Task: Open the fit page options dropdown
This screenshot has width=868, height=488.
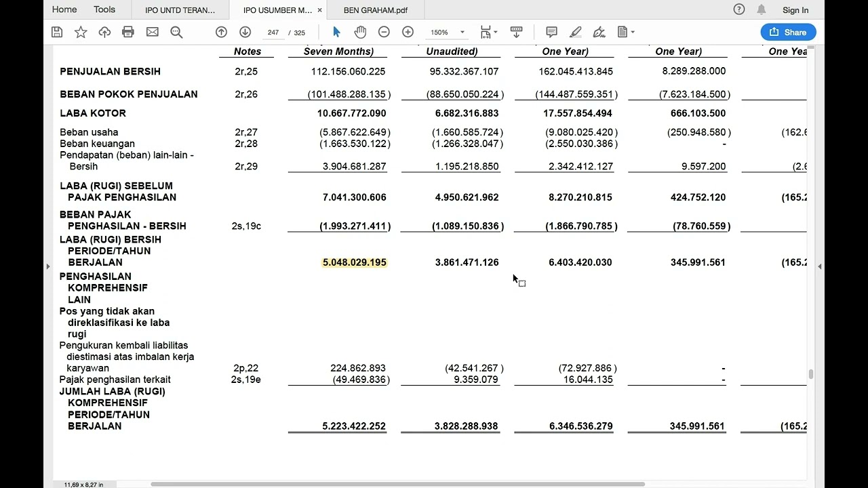Action: [489, 32]
